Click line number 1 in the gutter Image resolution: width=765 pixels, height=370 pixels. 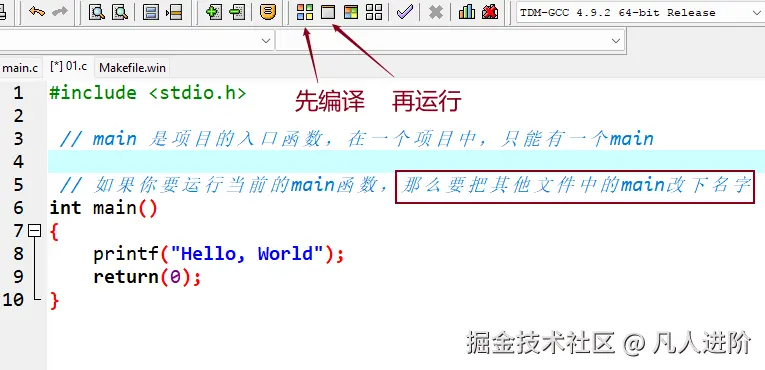[18, 93]
